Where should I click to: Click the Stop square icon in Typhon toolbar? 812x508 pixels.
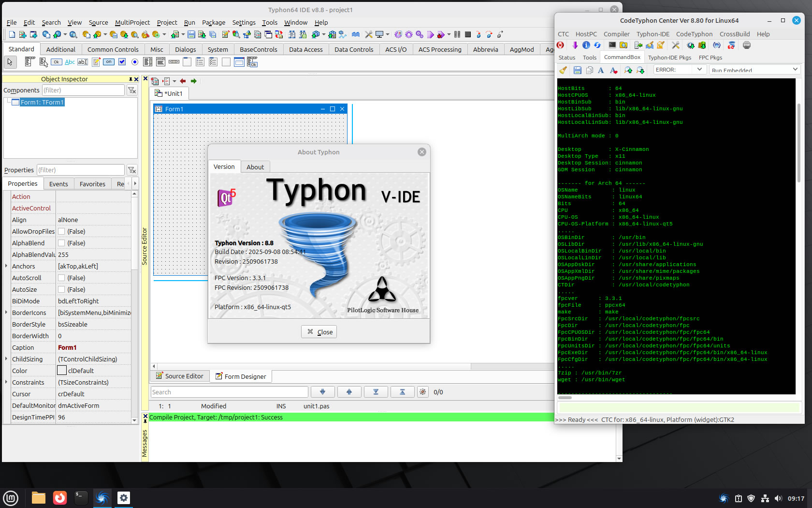coord(468,34)
